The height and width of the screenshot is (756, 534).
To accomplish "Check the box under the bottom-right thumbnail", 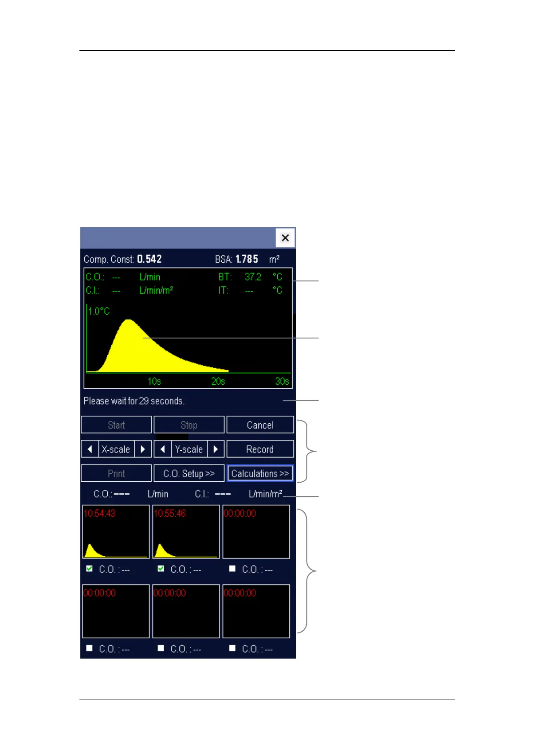I will pyautogui.click(x=232, y=648).
